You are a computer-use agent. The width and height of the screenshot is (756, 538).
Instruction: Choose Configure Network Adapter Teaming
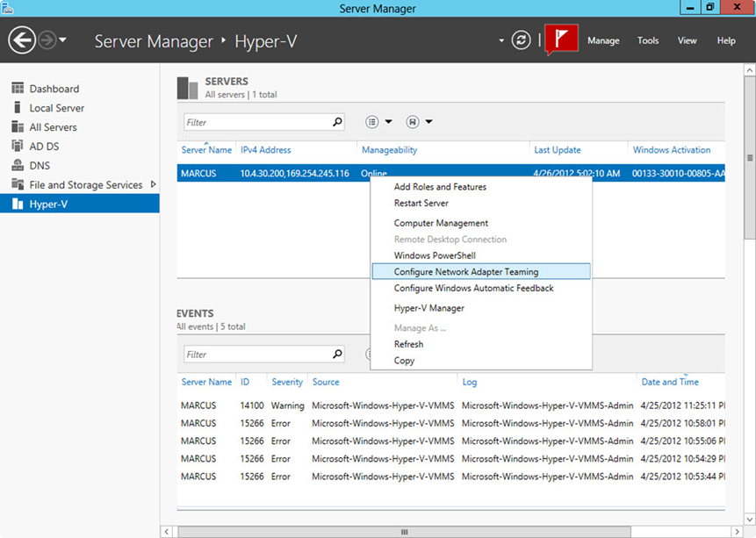481,271
